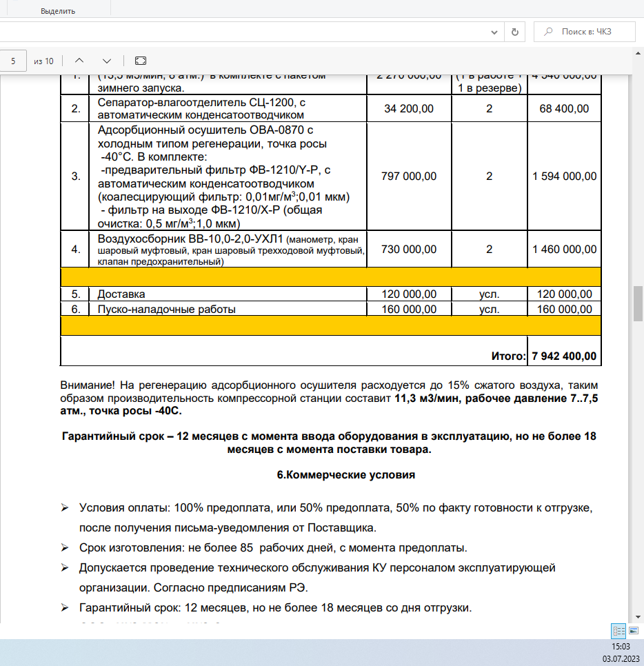Click the page number field showing 5
This screenshot has height=666, width=644.
point(13,61)
